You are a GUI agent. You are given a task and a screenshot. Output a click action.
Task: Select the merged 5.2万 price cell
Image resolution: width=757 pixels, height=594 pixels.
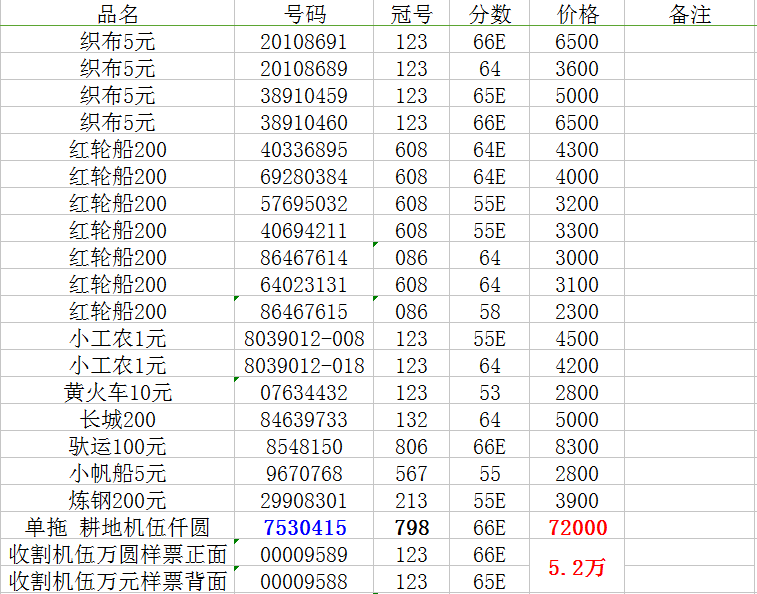[577, 567]
